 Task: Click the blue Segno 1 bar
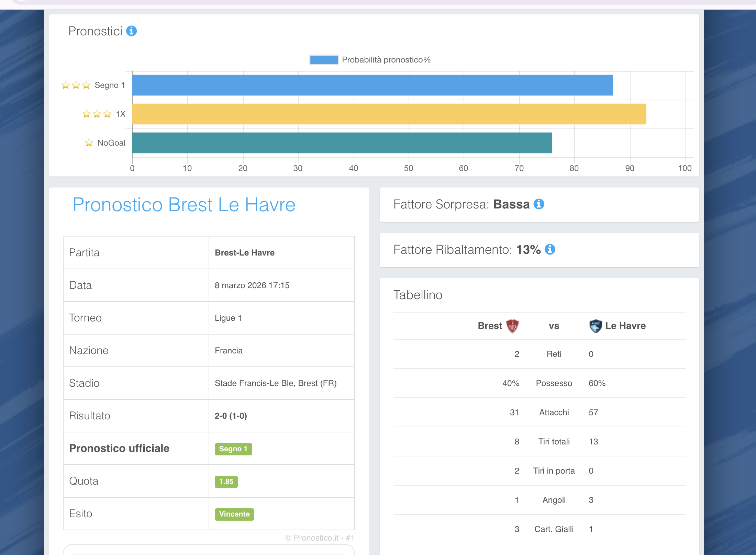click(372, 85)
